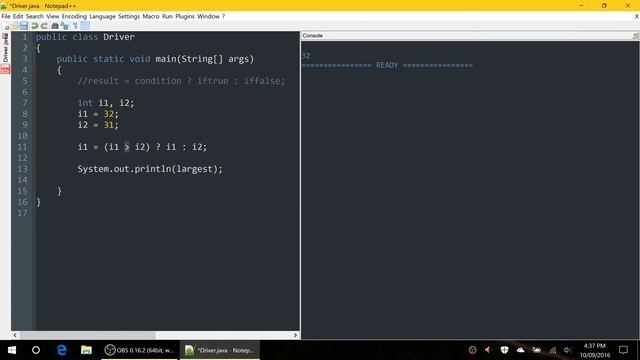Screen dimensions: 640x360
Task: Open the File menu
Action: pos(6,16)
